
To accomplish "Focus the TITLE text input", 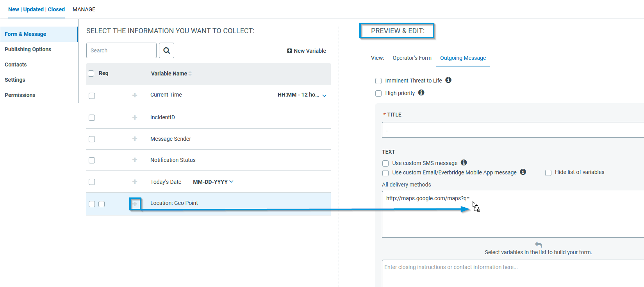I will 512,130.
